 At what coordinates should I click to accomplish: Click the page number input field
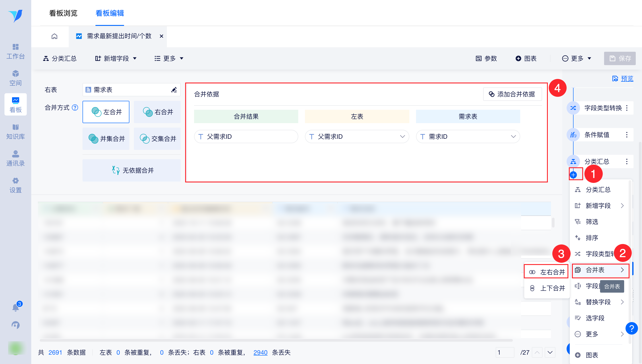[x=505, y=352]
